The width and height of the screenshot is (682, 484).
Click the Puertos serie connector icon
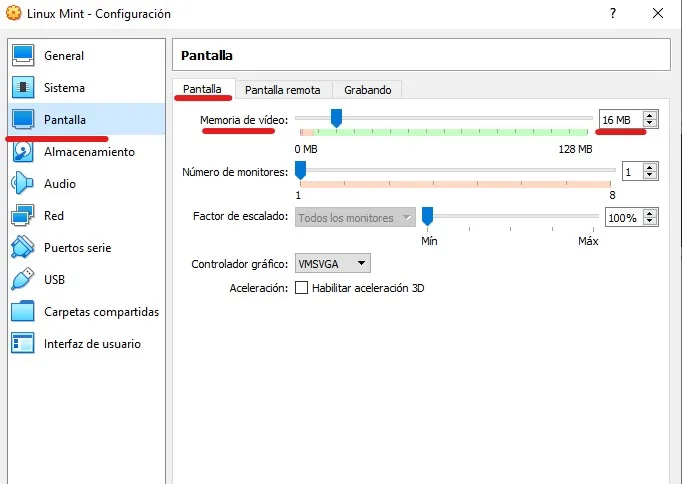click(23, 247)
